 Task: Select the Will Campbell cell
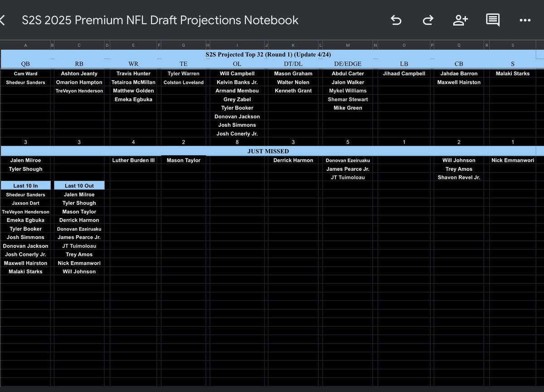pyautogui.click(x=237, y=73)
